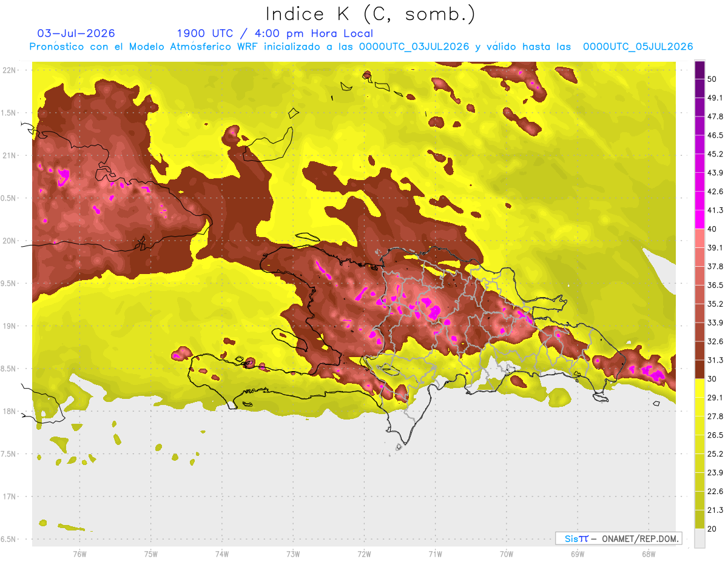Click the latitude axis label '19N'
The width and height of the screenshot is (728, 562).
(9, 326)
